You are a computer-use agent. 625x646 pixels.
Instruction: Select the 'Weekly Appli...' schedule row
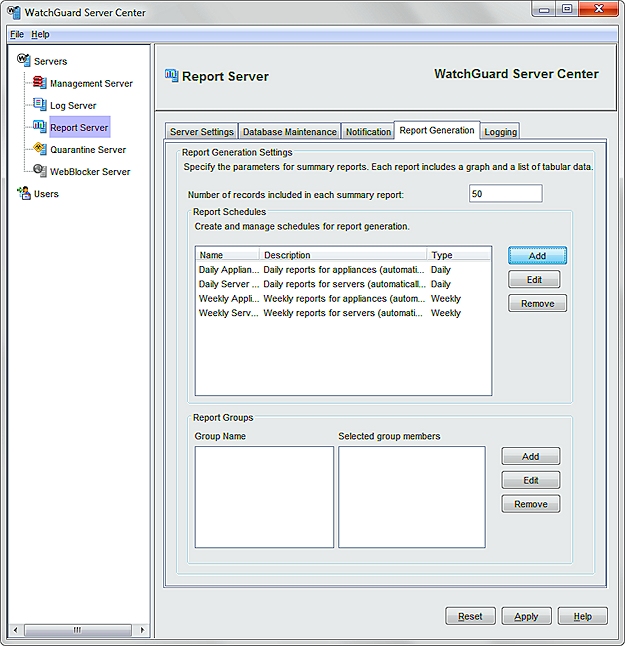click(344, 299)
